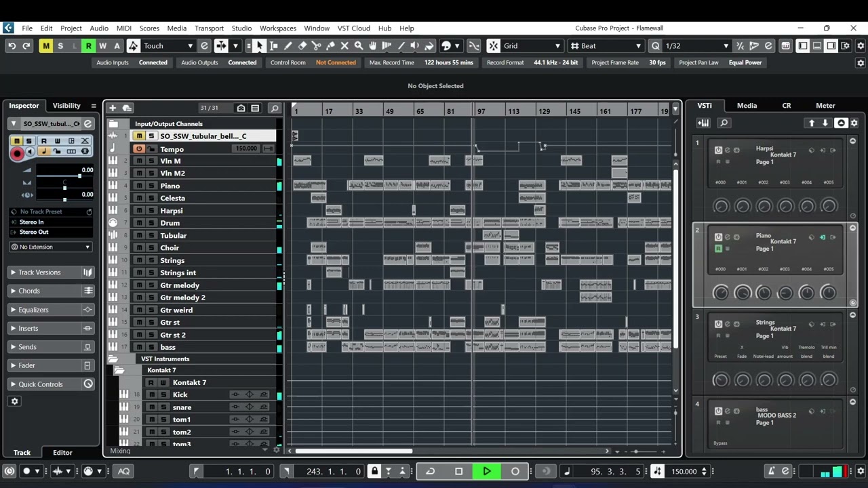Click the AQ button in transport bar
868x488 pixels.
coord(123,471)
